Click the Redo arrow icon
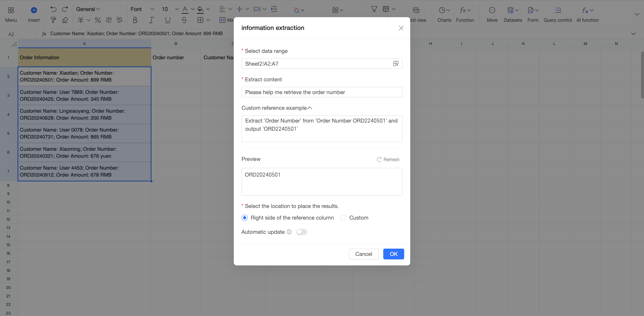Screen dimensions: 644x316 tap(65, 9)
